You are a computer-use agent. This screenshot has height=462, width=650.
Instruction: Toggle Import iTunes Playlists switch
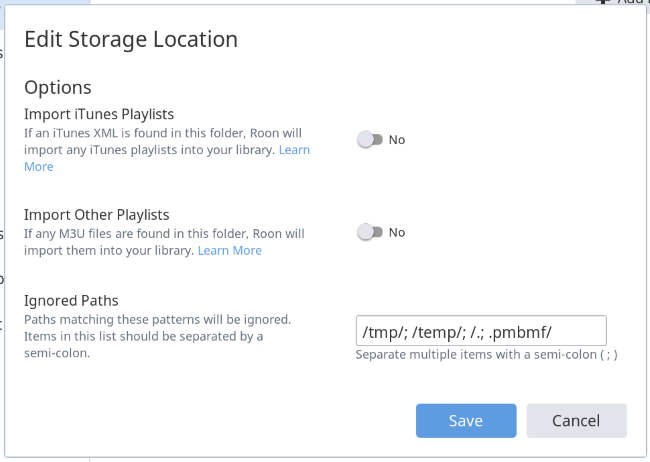[370, 140]
